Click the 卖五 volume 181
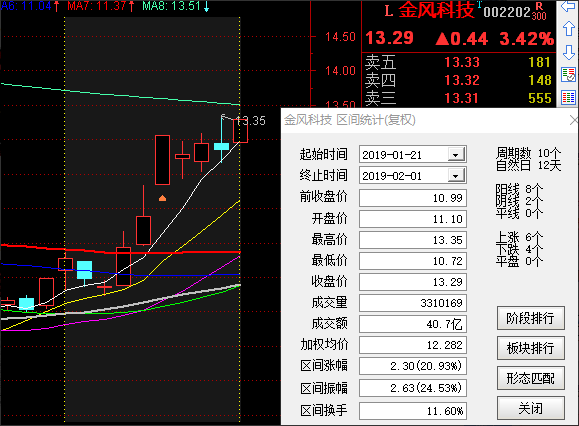This screenshot has height=426, width=579. (539, 62)
